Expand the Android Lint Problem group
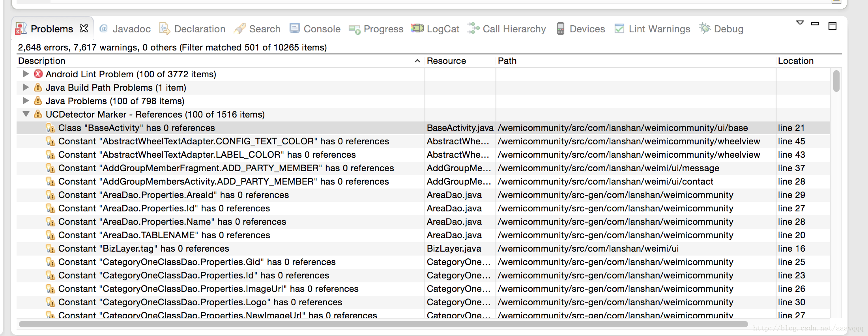868x336 pixels. point(26,74)
